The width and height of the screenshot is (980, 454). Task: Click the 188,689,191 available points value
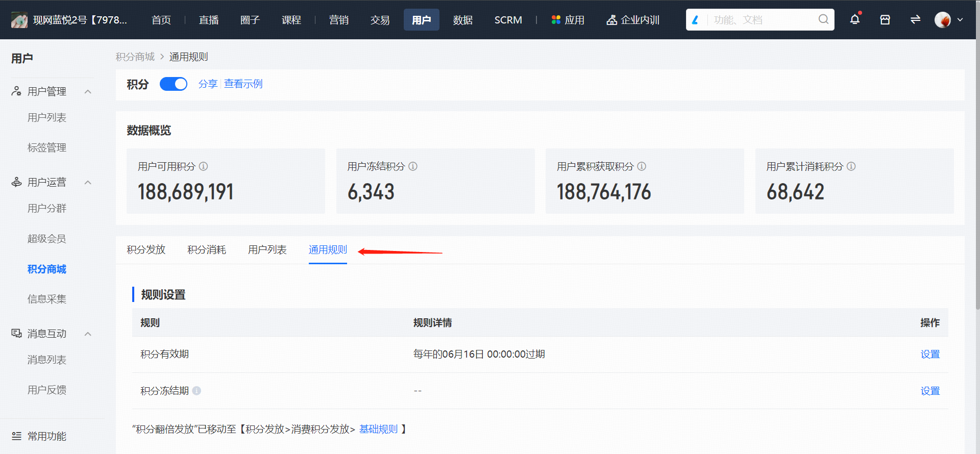pos(186,192)
